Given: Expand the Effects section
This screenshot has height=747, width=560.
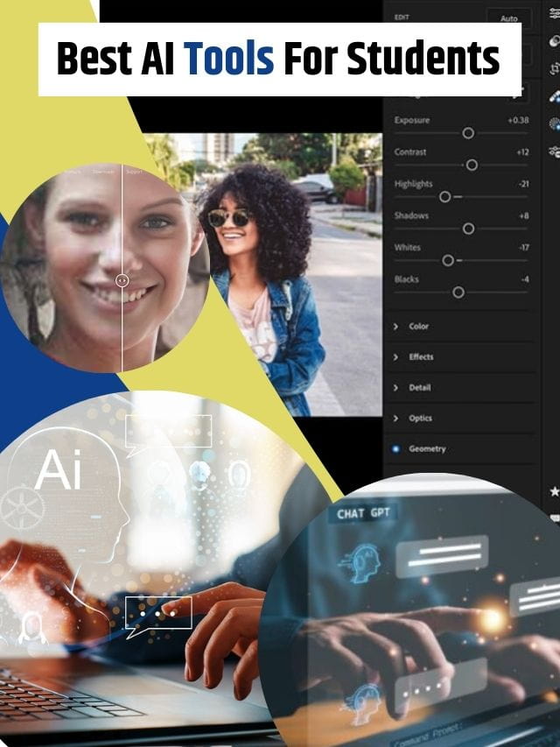Looking at the screenshot, I should (x=460, y=356).
